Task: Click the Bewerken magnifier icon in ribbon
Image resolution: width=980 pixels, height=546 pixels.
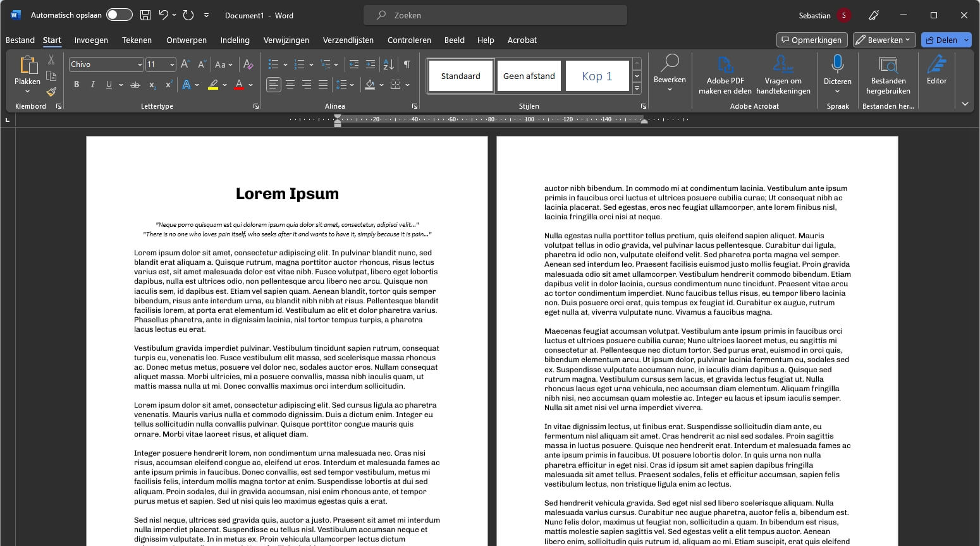Action: (670, 64)
